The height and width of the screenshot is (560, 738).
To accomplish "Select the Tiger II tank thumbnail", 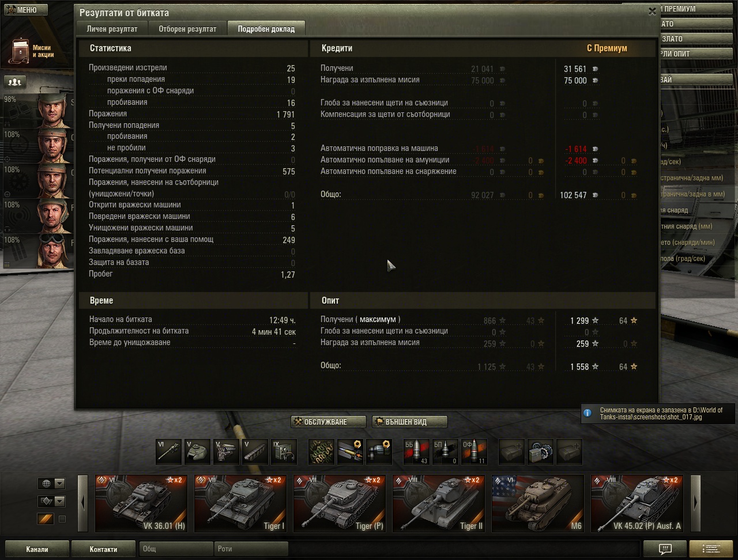I will 439,504.
